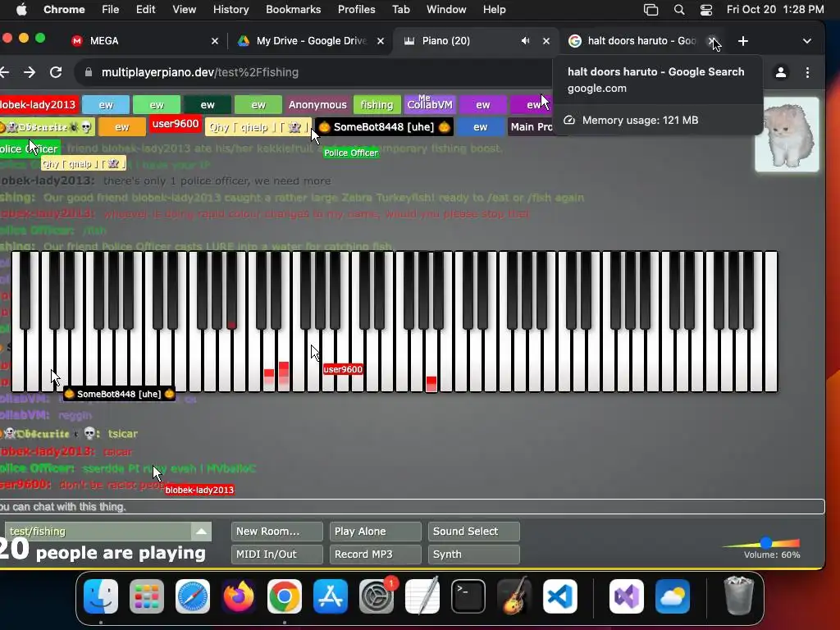Click the chat message input field
Screen dimensions: 840x630
click(x=412, y=507)
